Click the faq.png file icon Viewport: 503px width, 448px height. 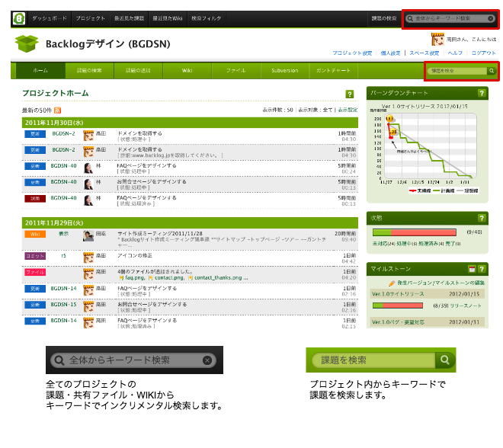click(121, 278)
